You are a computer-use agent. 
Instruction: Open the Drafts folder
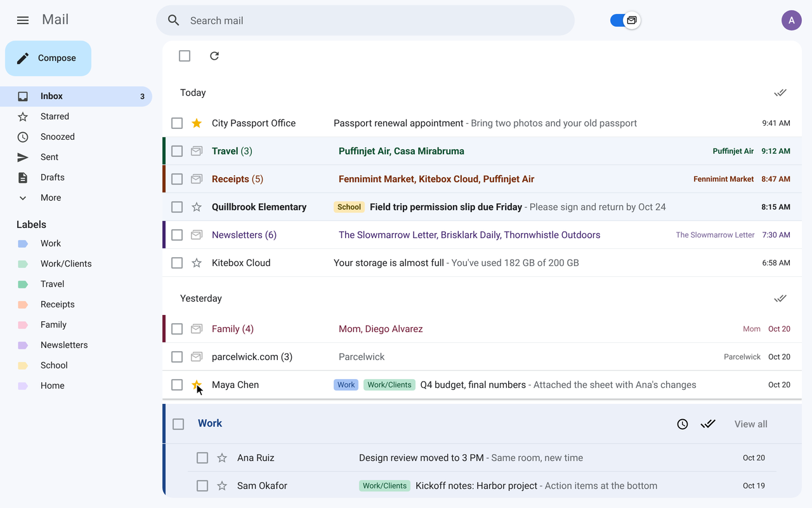tap(76, 177)
